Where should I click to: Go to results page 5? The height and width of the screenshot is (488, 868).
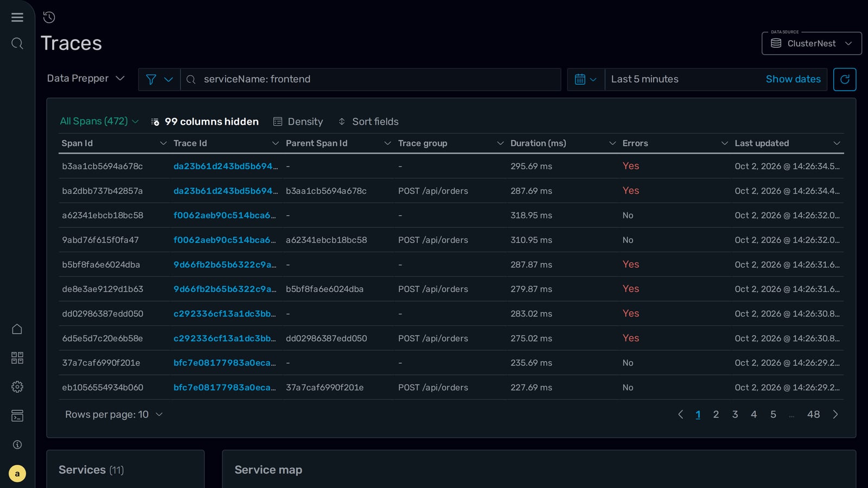click(x=773, y=414)
